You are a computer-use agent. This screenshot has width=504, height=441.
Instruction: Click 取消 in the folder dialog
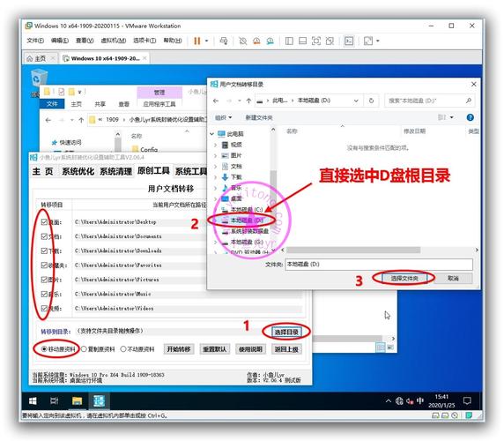[x=453, y=278]
